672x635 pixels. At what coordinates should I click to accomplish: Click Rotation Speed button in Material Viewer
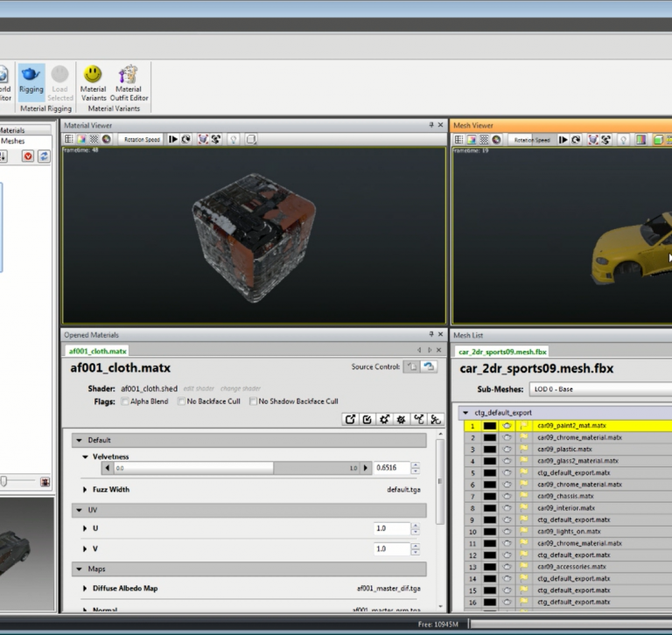(141, 139)
